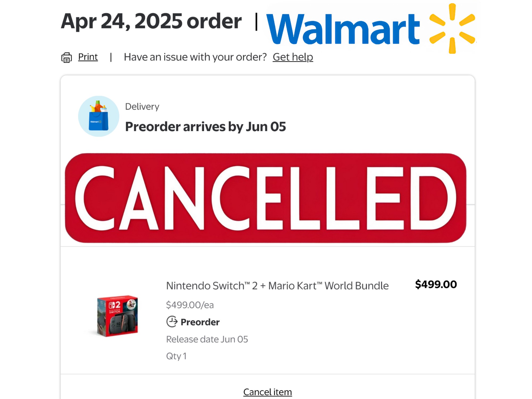Click the printer icon beside Print
The height and width of the screenshot is (399, 532).
click(66, 57)
